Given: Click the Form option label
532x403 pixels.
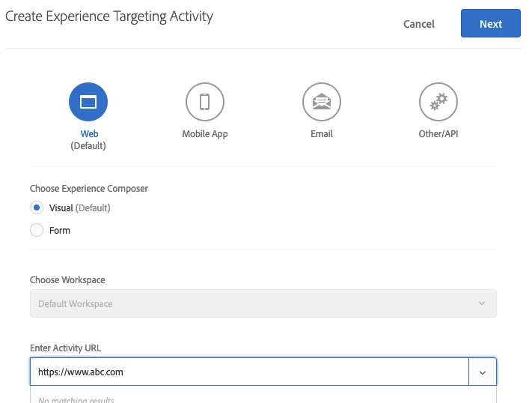Looking at the screenshot, I should (x=60, y=231).
